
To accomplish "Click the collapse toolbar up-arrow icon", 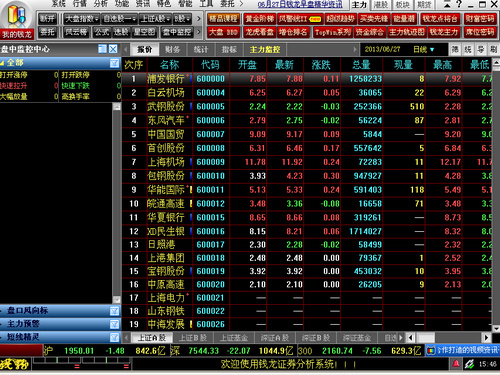I will pos(448,4).
